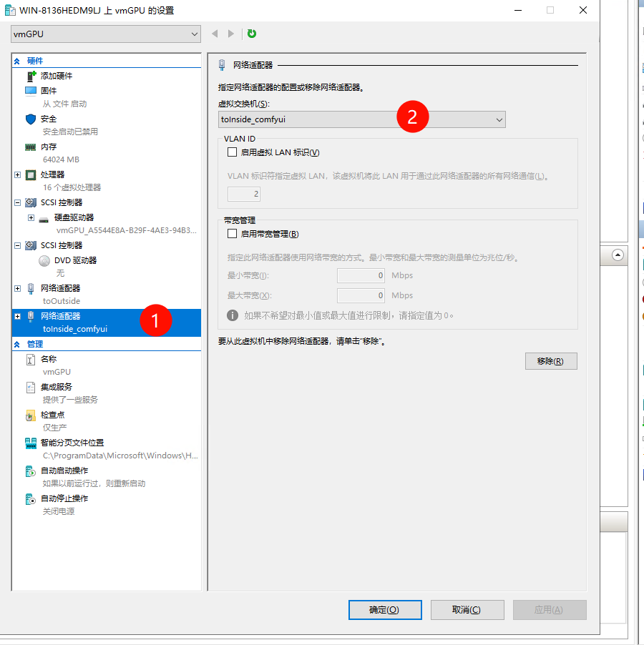
Task: Open the Security (安全) shield item
Action: coord(31,119)
